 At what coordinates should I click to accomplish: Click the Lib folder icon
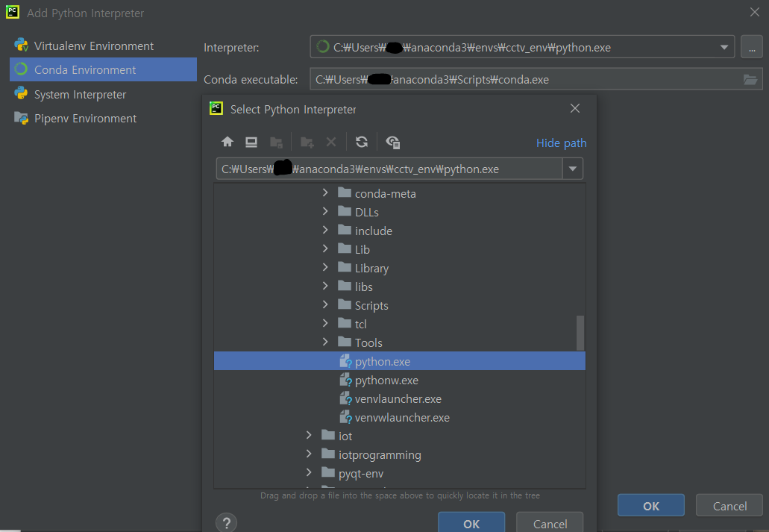coord(345,248)
